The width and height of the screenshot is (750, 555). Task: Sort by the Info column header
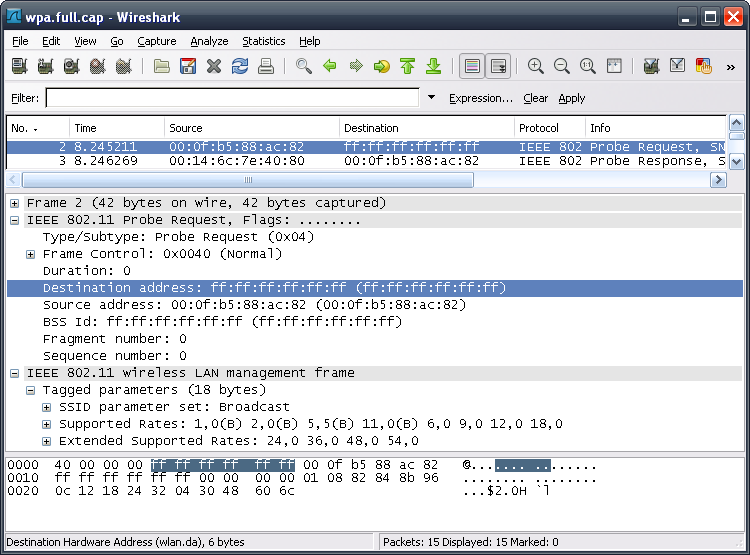pyautogui.click(x=655, y=128)
